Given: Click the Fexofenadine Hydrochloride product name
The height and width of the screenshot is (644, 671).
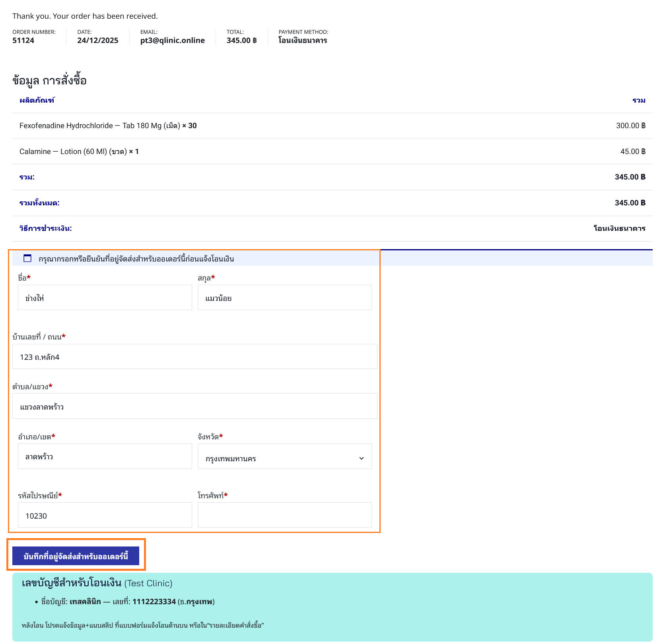Looking at the screenshot, I should tap(66, 126).
